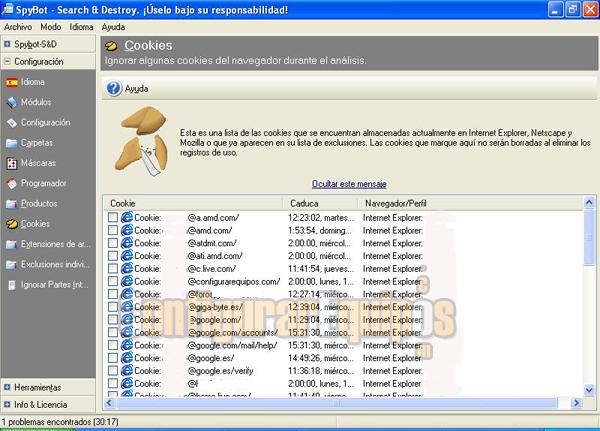The width and height of the screenshot is (600, 431).
Task: Open Extensiones de archivo icon in sidebar
Action: pos(12,244)
